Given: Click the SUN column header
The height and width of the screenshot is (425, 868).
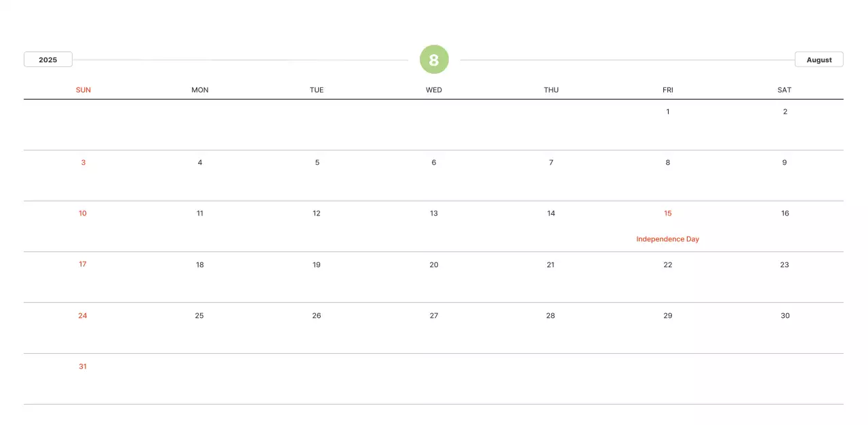Looking at the screenshot, I should 83,90.
